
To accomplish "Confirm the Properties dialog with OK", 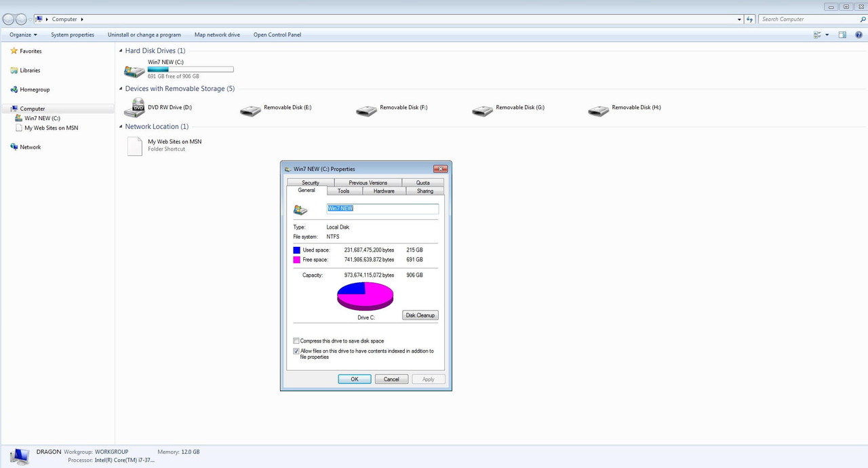I will click(355, 379).
